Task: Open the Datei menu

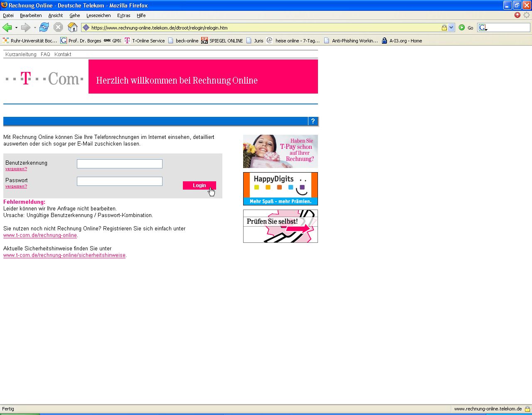Action: click(x=8, y=15)
